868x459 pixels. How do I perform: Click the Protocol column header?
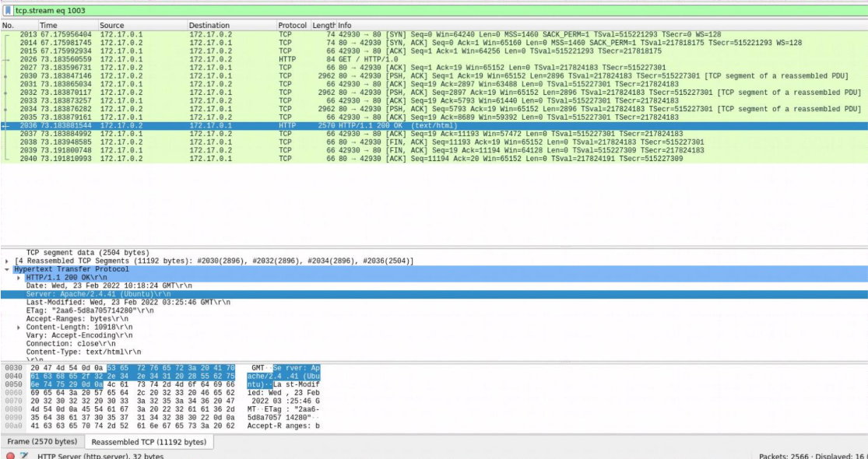(292, 26)
